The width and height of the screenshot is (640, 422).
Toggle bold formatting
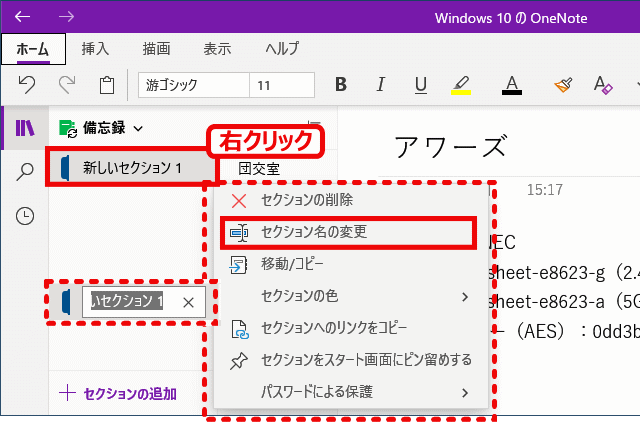click(341, 84)
